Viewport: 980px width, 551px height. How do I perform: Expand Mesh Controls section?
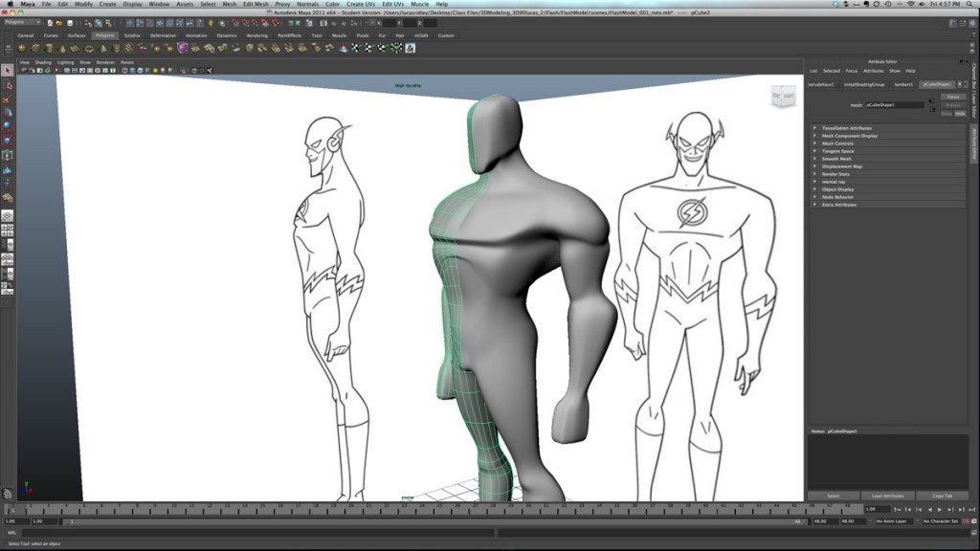tap(887, 143)
